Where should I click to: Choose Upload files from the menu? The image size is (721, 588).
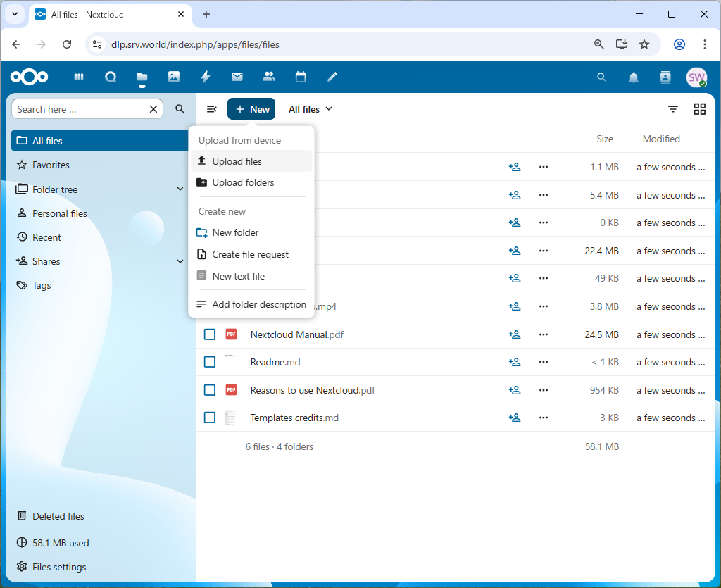[x=251, y=161]
